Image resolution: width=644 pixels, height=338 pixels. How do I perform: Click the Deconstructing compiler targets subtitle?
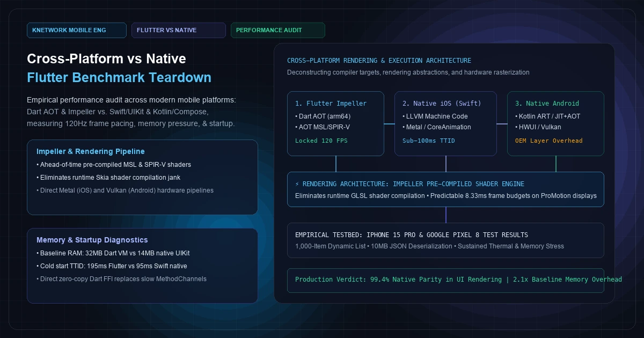[408, 72]
